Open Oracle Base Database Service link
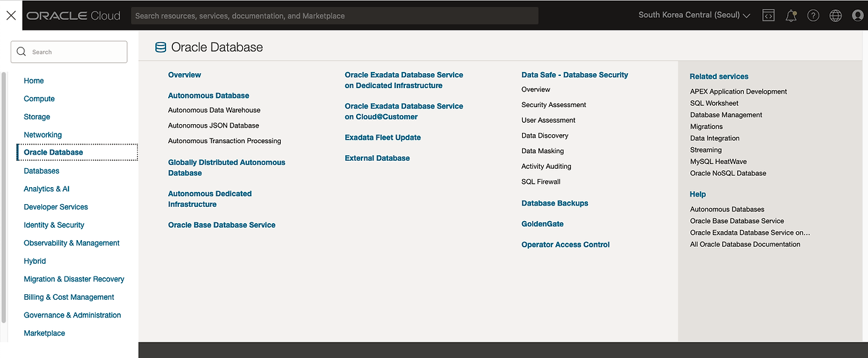 tap(222, 225)
